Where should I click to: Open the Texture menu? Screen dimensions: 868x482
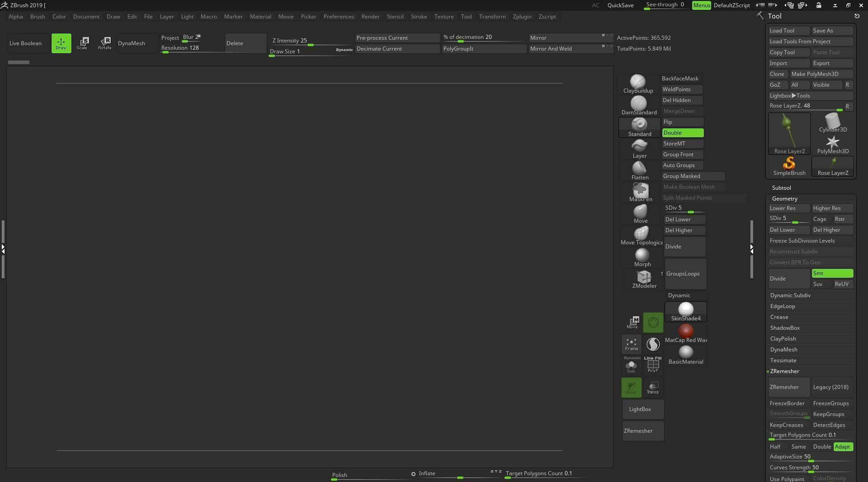point(444,17)
